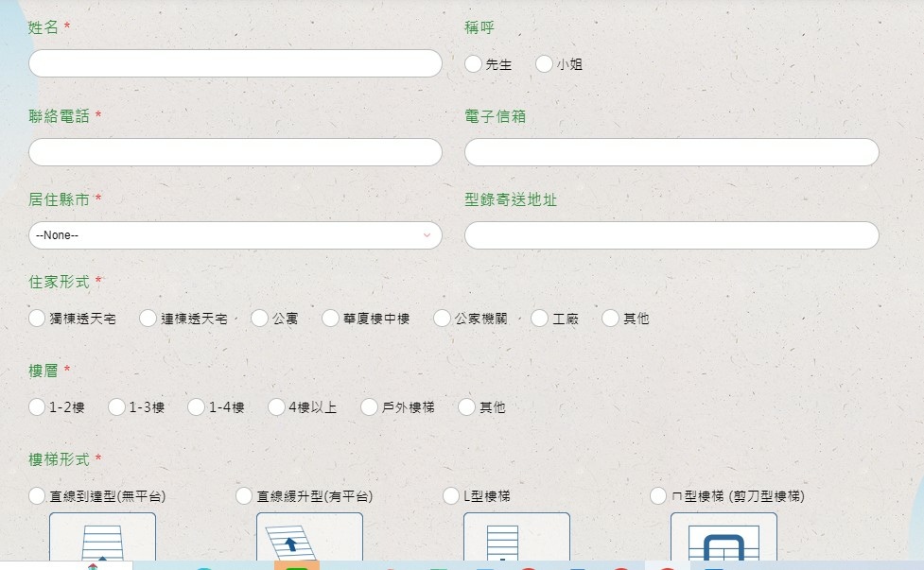Viewport: 924px width, 570px height.
Task: Click the 型錄寄送地址 label
Action: coord(511,199)
